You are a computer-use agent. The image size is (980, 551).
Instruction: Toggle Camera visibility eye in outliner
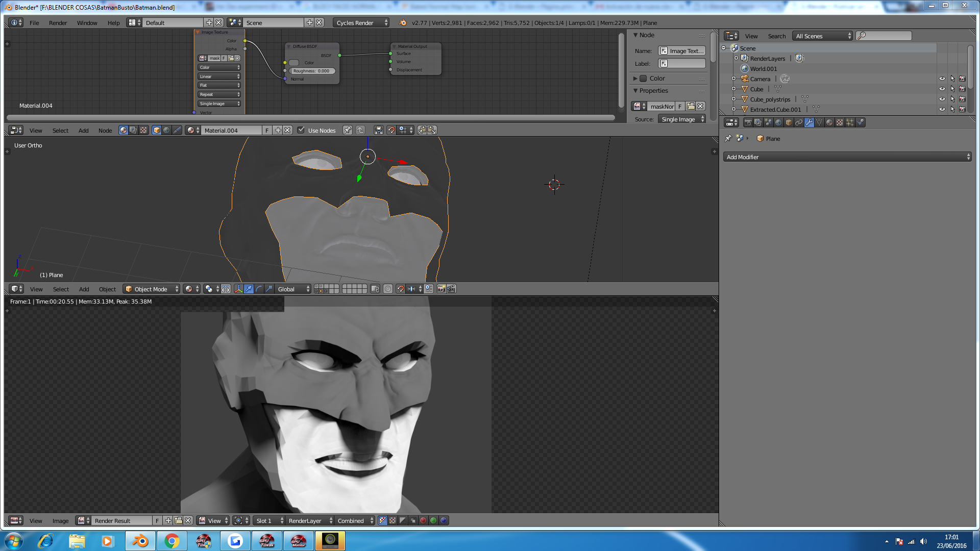(x=942, y=79)
